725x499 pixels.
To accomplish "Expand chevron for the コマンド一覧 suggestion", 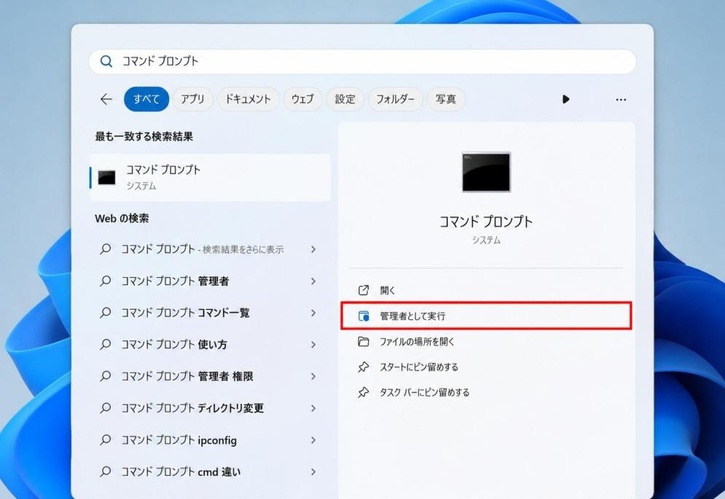I will pyautogui.click(x=313, y=313).
